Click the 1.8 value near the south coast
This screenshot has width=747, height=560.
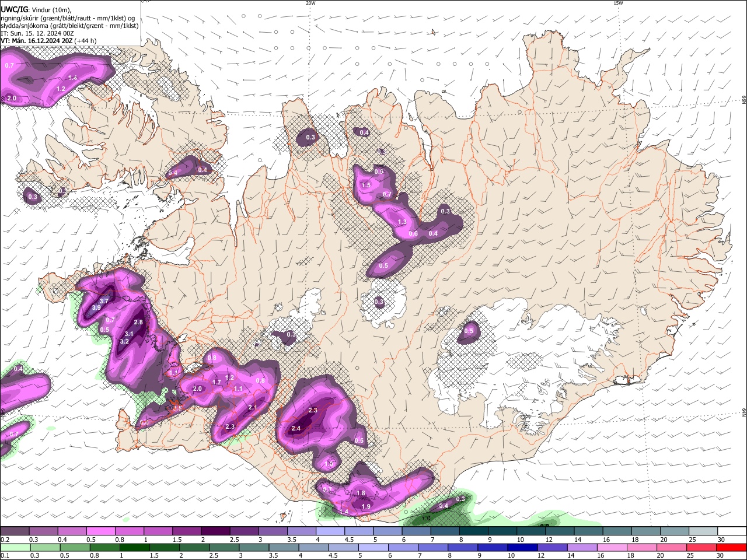[361, 493]
